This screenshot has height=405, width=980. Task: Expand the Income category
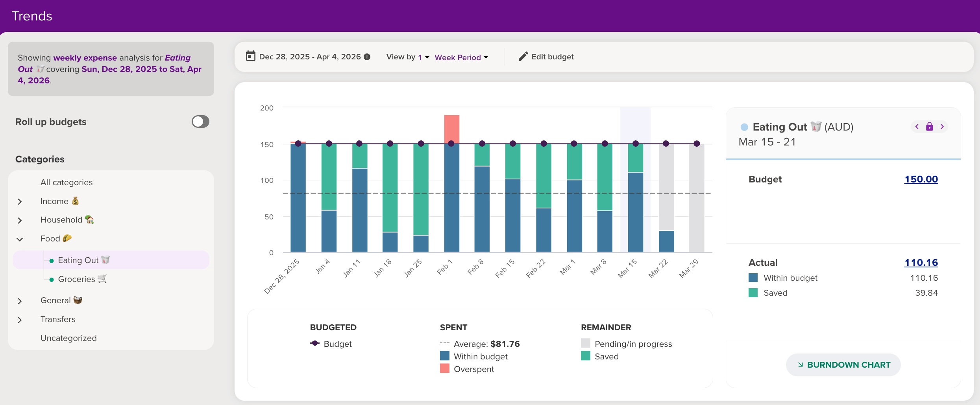pos(20,202)
